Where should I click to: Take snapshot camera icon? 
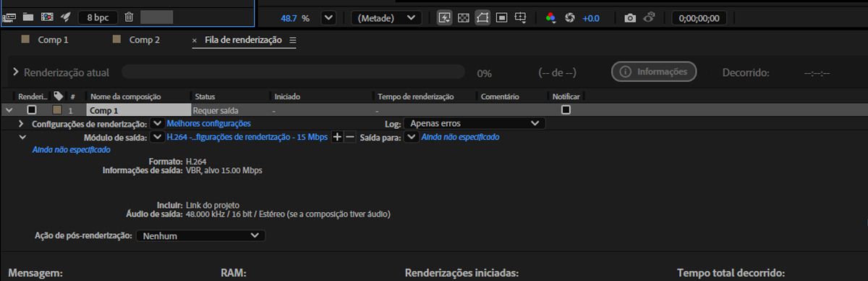point(630,17)
